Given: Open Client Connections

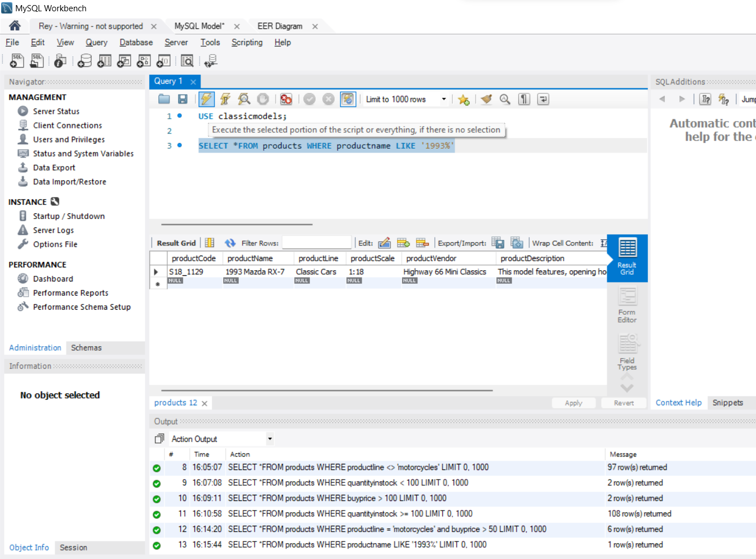Looking at the screenshot, I should [68, 125].
